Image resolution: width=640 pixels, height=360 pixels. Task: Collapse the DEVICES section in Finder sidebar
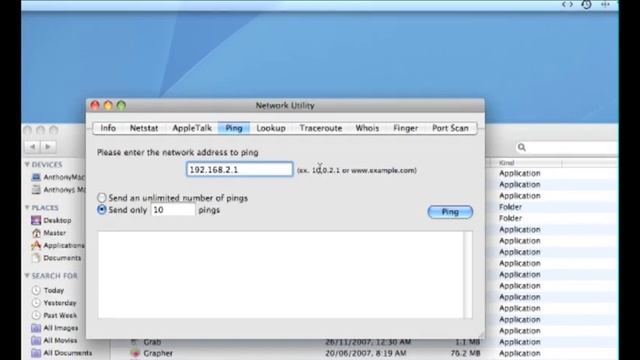tap(27, 164)
